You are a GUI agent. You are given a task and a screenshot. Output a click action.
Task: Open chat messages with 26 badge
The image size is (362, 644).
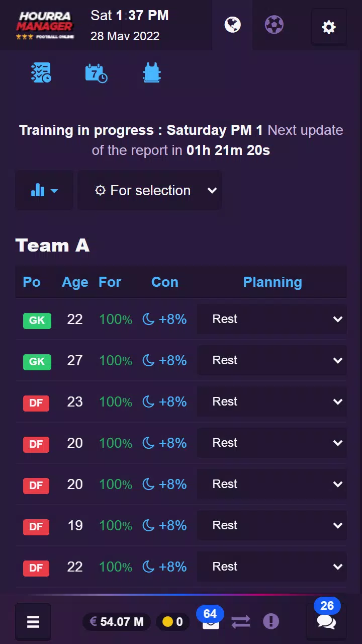326,621
